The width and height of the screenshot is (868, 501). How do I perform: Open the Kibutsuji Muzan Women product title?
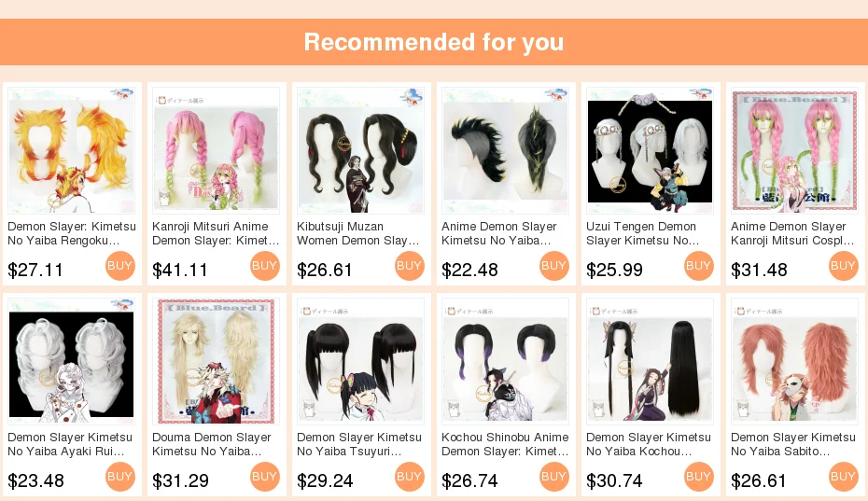pyautogui.click(x=358, y=233)
